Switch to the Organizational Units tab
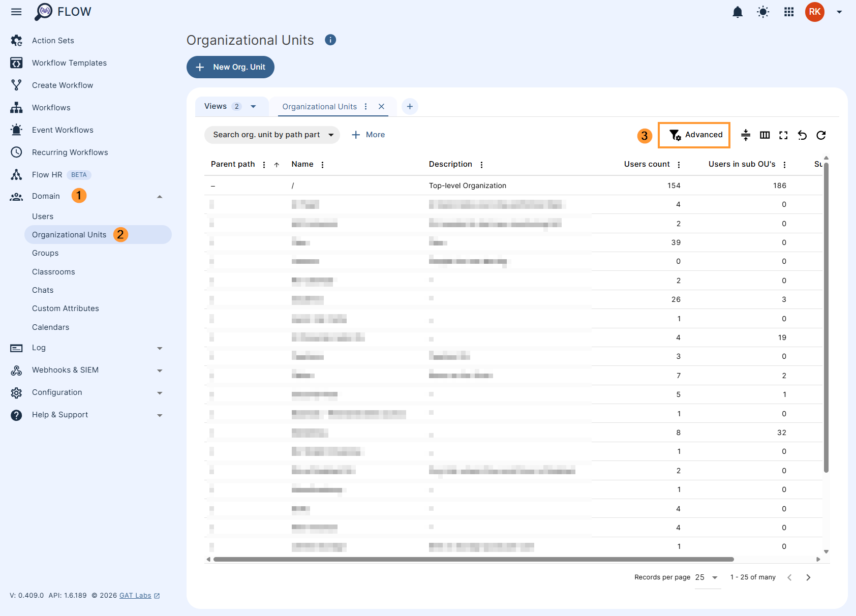 (319, 106)
